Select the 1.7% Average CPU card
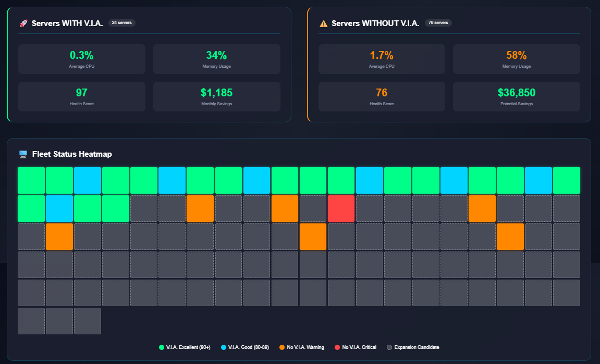The image size is (600, 364). pyautogui.click(x=382, y=59)
